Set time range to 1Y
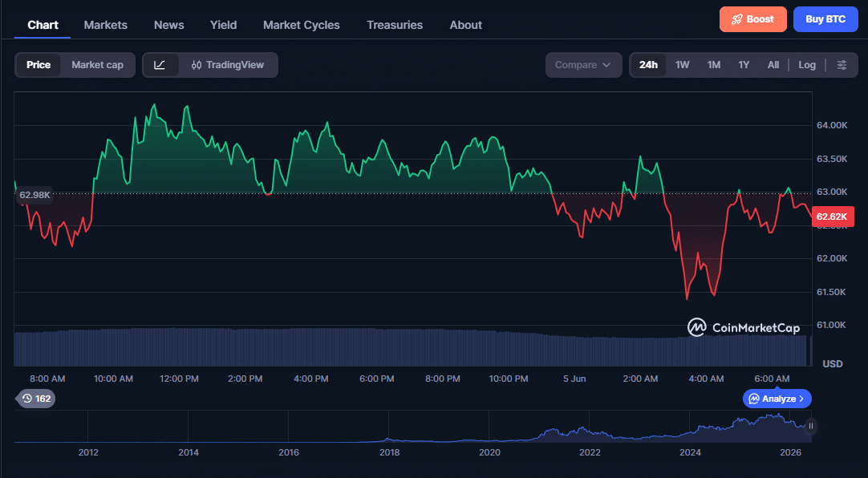Image resolution: width=868 pixels, height=478 pixels. tap(744, 65)
